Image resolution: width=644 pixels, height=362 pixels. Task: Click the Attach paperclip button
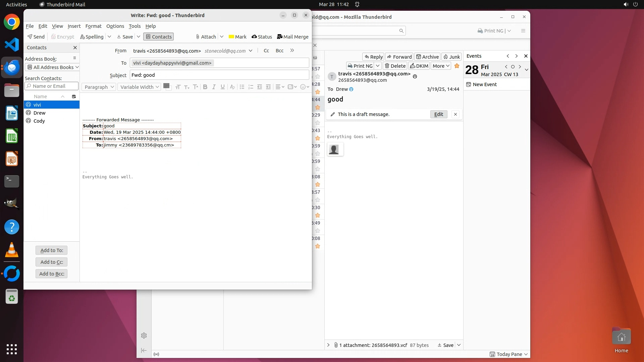(x=206, y=37)
